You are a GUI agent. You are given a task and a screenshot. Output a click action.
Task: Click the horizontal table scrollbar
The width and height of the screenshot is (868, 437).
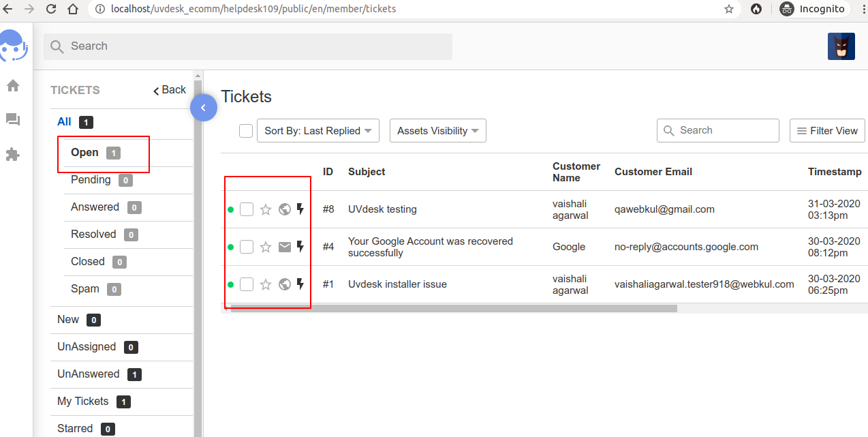coord(454,308)
